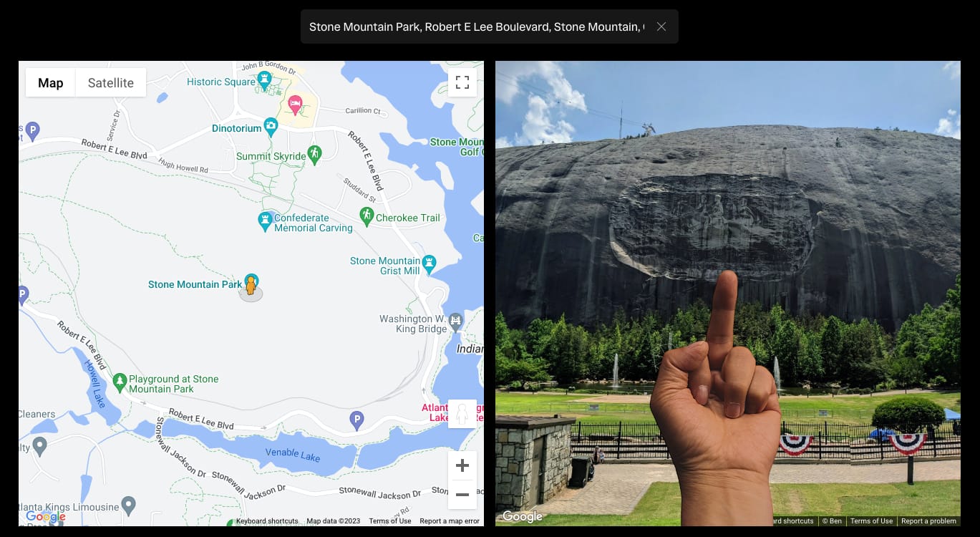Clear the location search with X
The width and height of the screenshot is (980, 537).
point(661,26)
